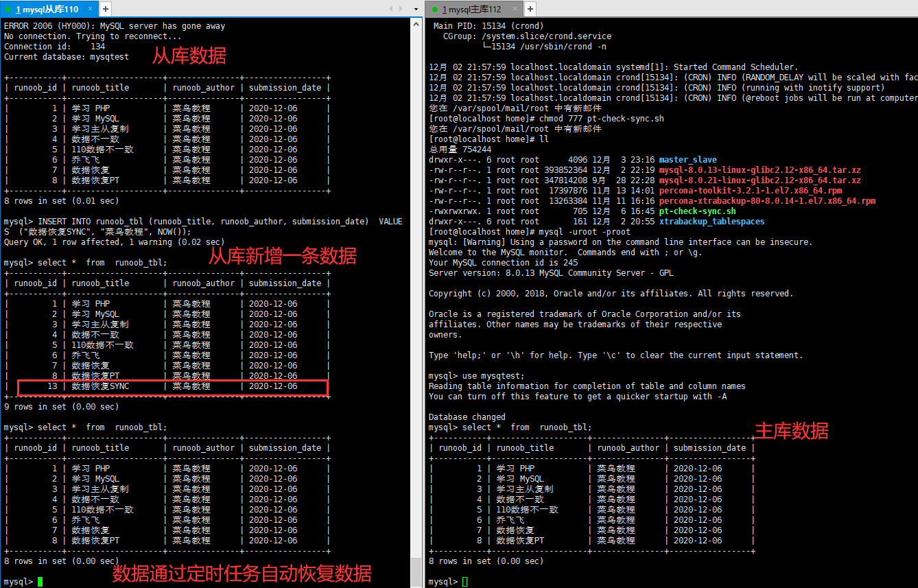The height and width of the screenshot is (588, 918).
Task: Click the 'chmod 777 pt-check-sync.sh' command
Action: (602, 119)
